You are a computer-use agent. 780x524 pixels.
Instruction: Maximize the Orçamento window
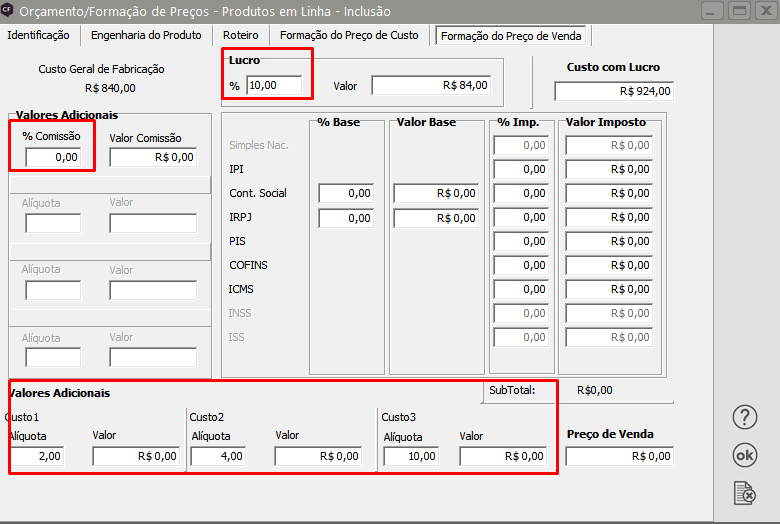[739, 11]
